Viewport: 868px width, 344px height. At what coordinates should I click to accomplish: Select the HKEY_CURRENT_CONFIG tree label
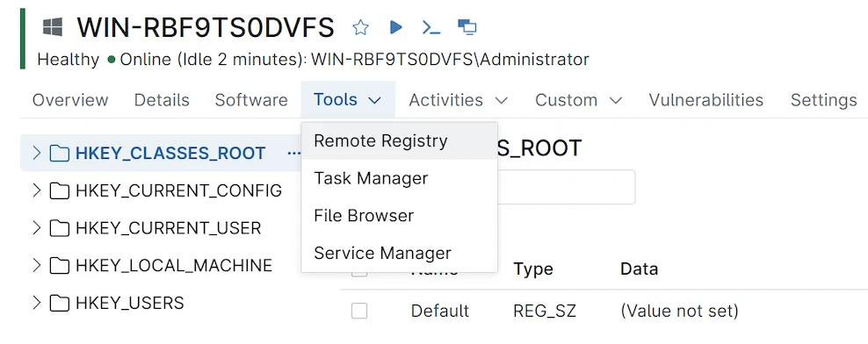coord(179,190)
